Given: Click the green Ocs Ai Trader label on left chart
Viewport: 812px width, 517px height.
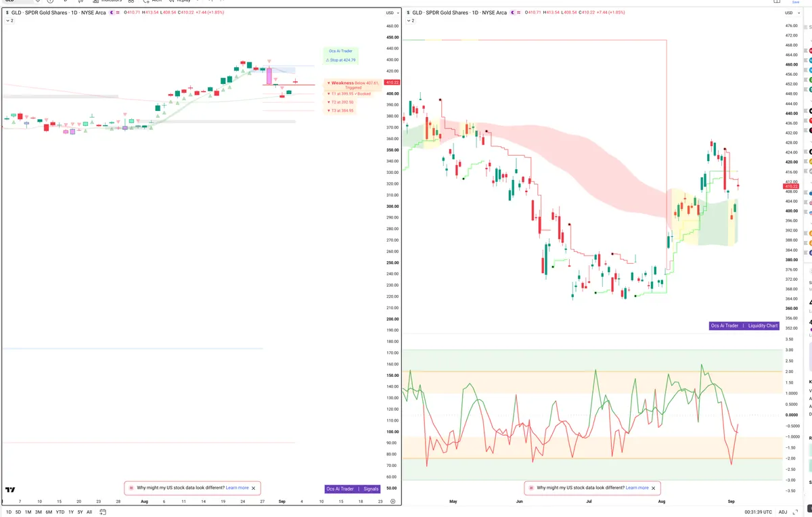Looking at the screenshot, I should [x=340, y=51].
